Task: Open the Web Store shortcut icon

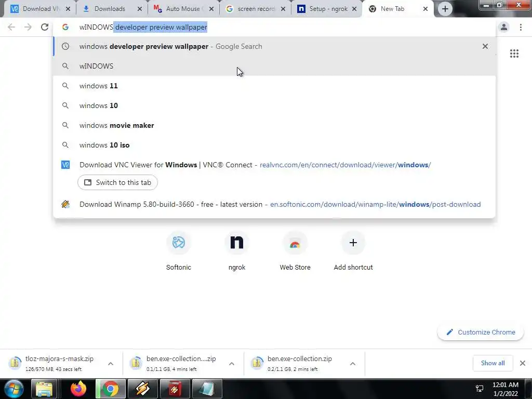Action: tap(295, 243)
